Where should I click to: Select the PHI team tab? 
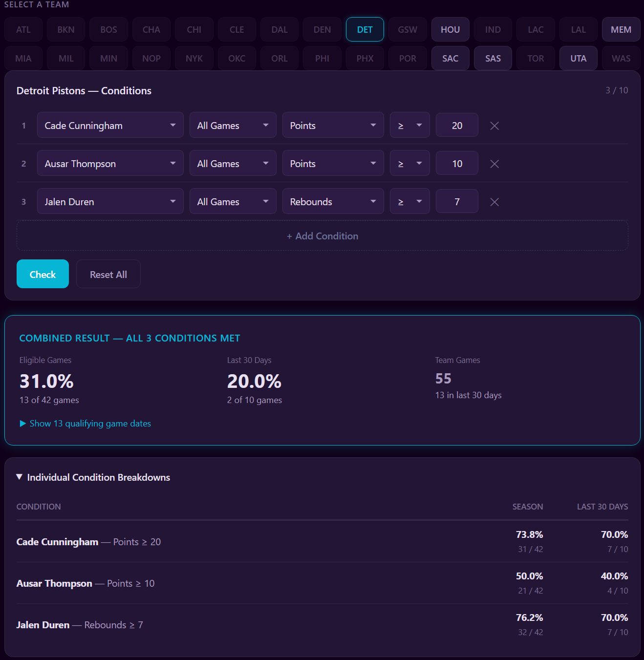click(x=322, y=59)
